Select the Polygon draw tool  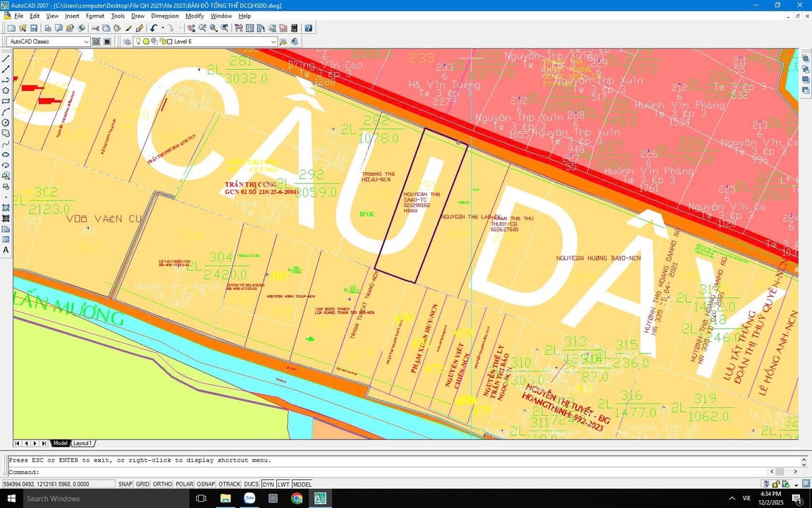coord(6,90)
